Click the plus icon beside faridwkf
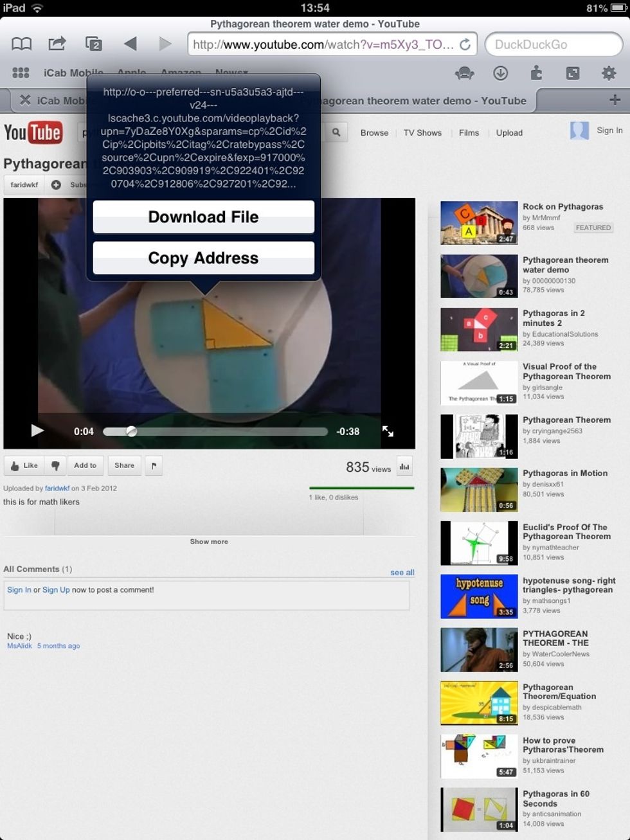 56,184
